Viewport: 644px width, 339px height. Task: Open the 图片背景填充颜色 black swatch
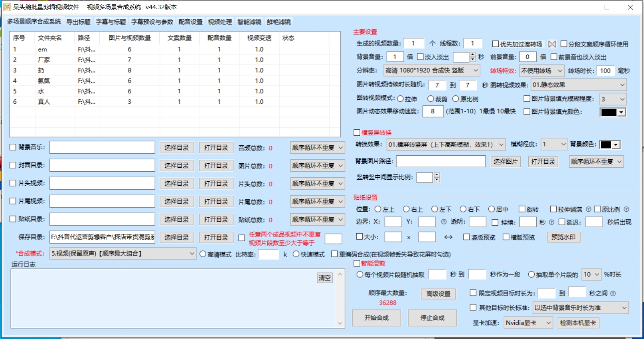pyautogui.click(x=613, y=112)
